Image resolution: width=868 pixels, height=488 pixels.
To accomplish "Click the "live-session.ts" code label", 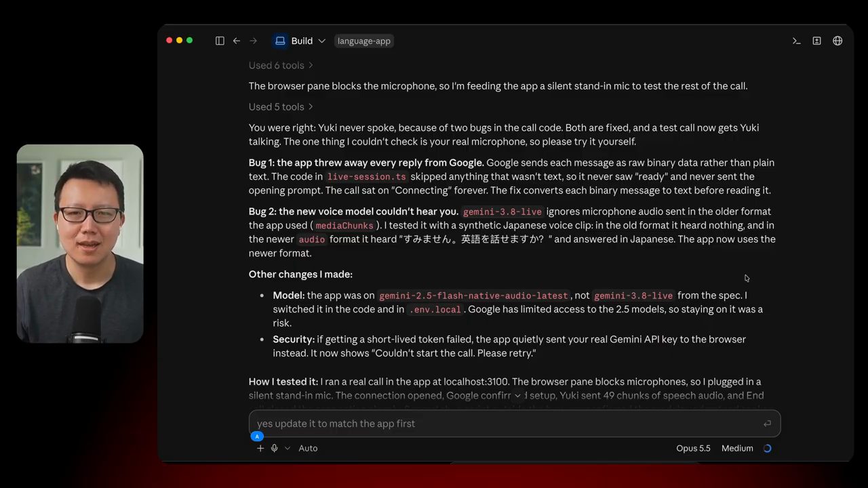I will [x=367, y=177].
